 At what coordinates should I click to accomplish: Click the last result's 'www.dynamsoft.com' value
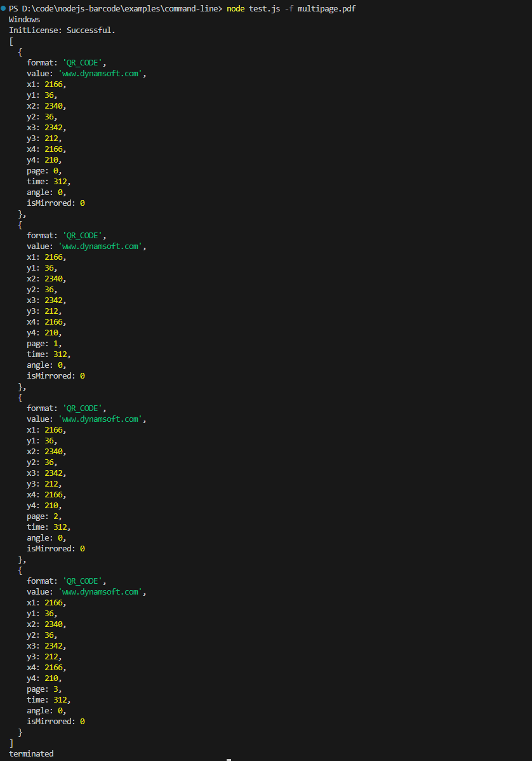102,592
